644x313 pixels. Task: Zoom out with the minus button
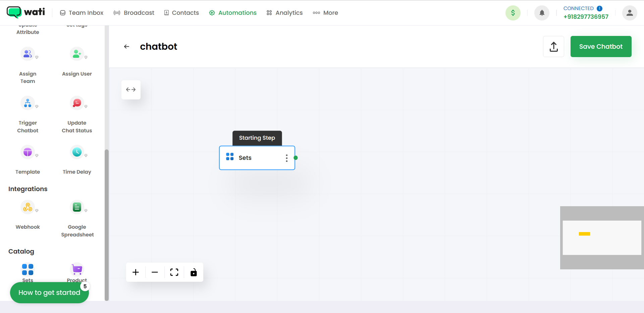pyautogui.click(x=155, y=272)
